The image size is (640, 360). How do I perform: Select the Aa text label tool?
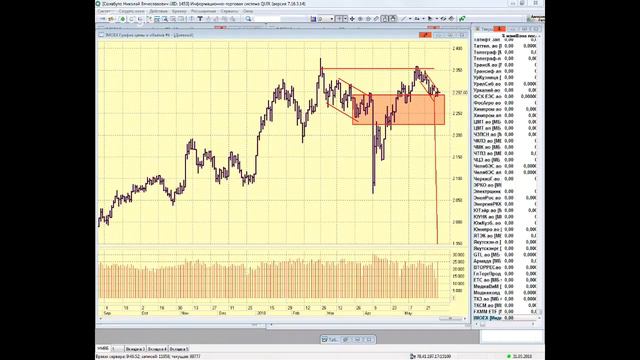(417, 19)
